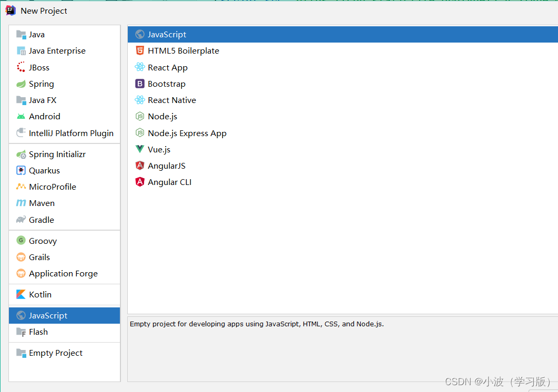
Task: Select the highlighted JavaScript template row
Action: pyautogui.click(x=343, y=35)
